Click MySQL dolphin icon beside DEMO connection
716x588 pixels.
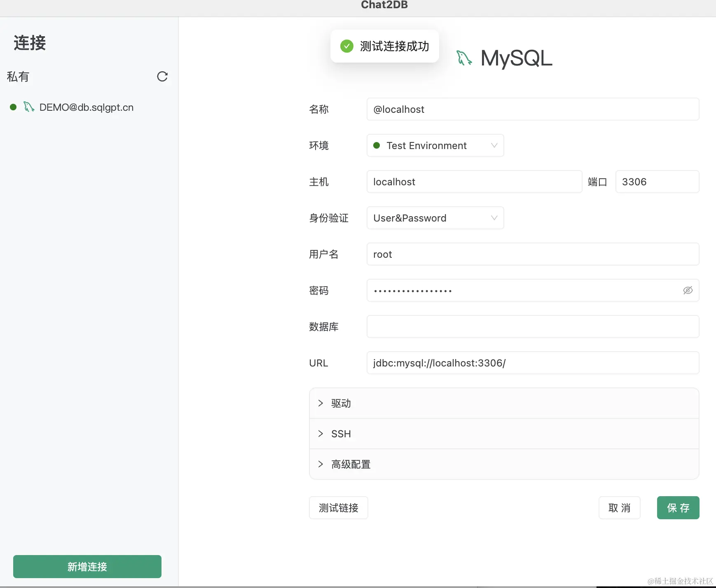tap(28, 107)
